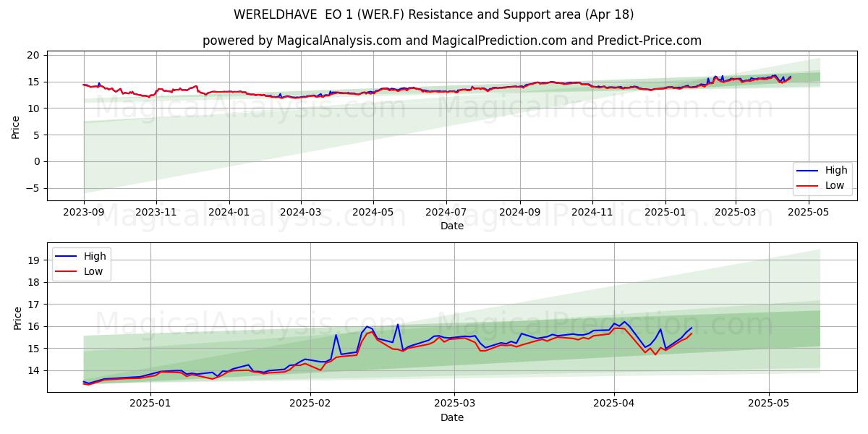Click the '−5' y-axis tick on top chart
The height and width of the screenshot is (434, 868).
coord(32,189)
